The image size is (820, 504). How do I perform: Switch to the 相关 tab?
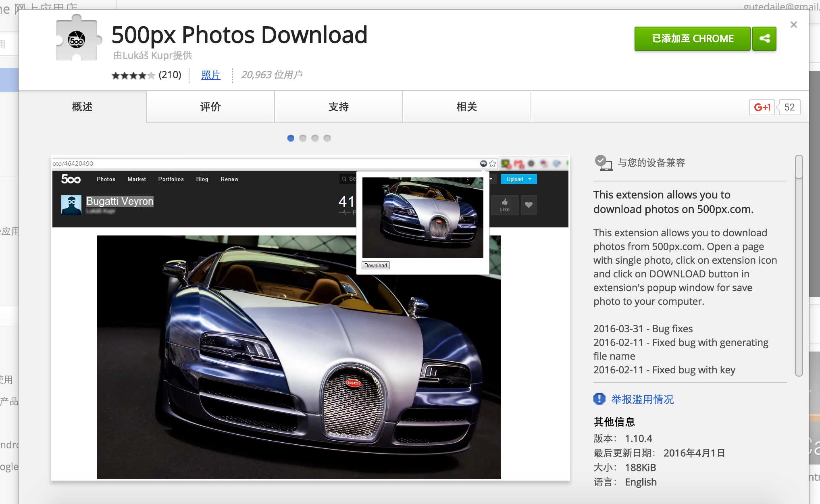(467, 107)
